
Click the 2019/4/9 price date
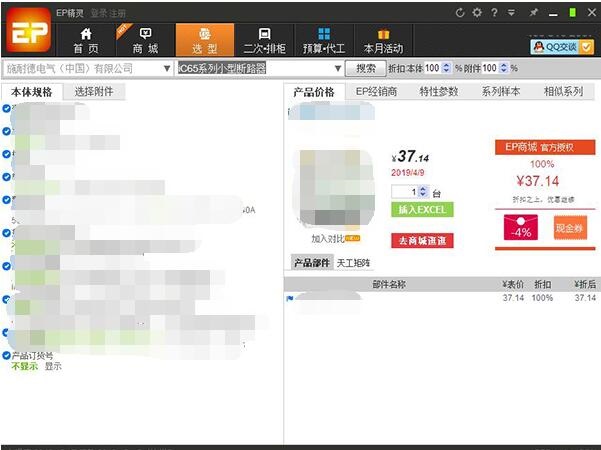click(x=408, y=173)
